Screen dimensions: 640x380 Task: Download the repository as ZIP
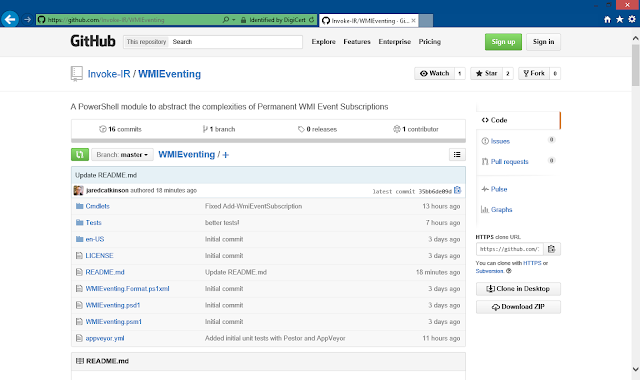click(x=518, y=307)
